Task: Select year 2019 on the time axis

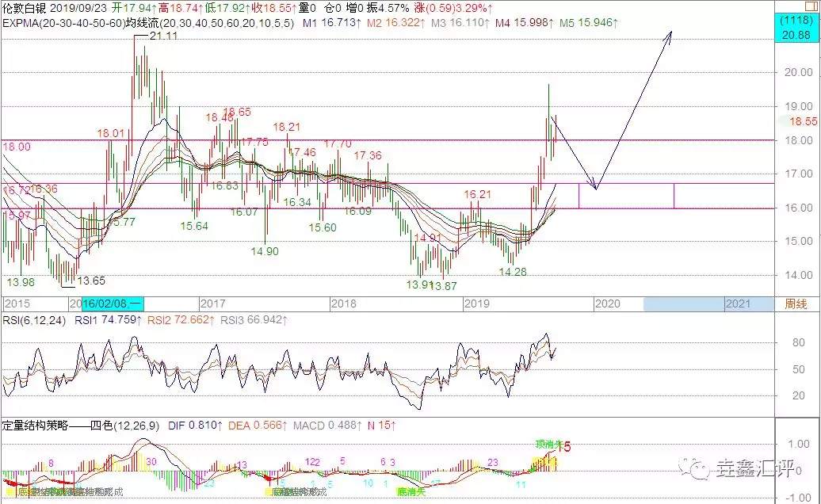Action: [476, 304]
